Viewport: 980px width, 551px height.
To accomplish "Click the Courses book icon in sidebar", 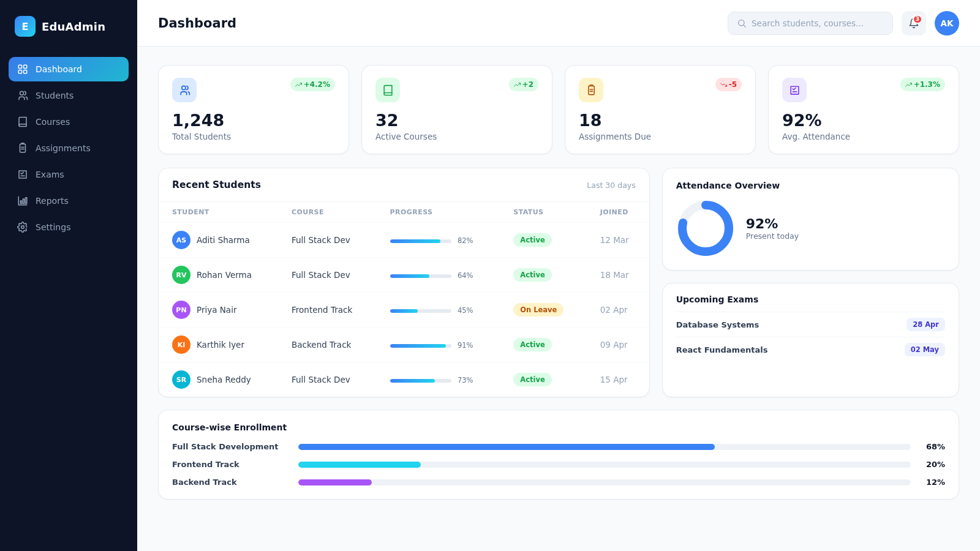I will tap(23, 122).
